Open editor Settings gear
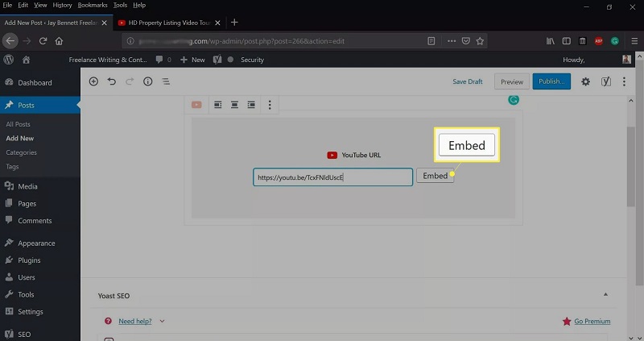 click(586, 81)
